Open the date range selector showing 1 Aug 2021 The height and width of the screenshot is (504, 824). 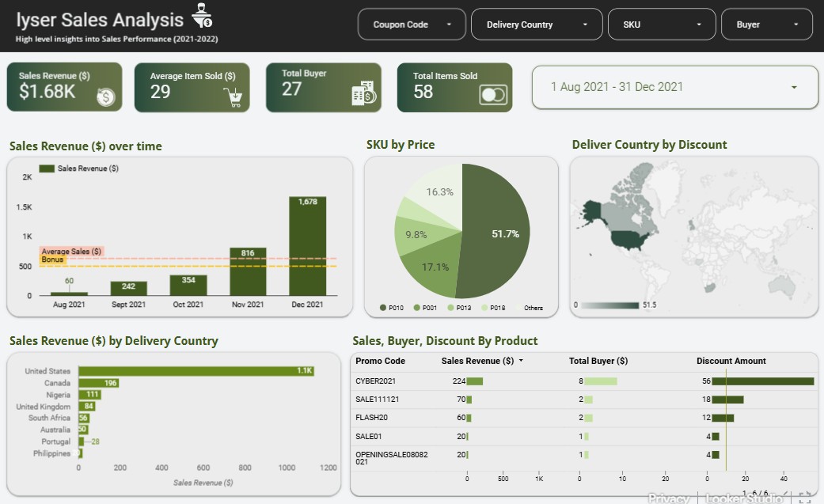pos(674,87)
